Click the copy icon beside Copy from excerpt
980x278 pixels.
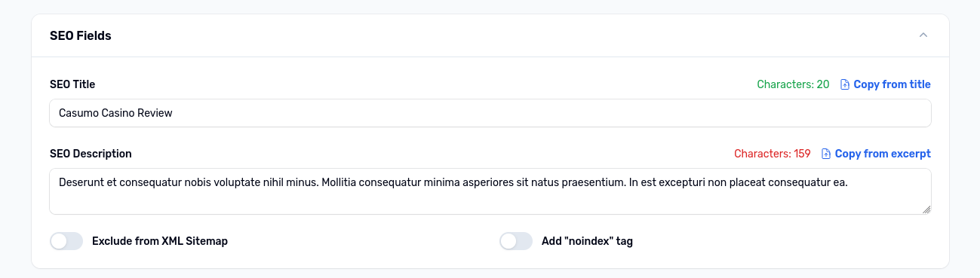[826, 154]
